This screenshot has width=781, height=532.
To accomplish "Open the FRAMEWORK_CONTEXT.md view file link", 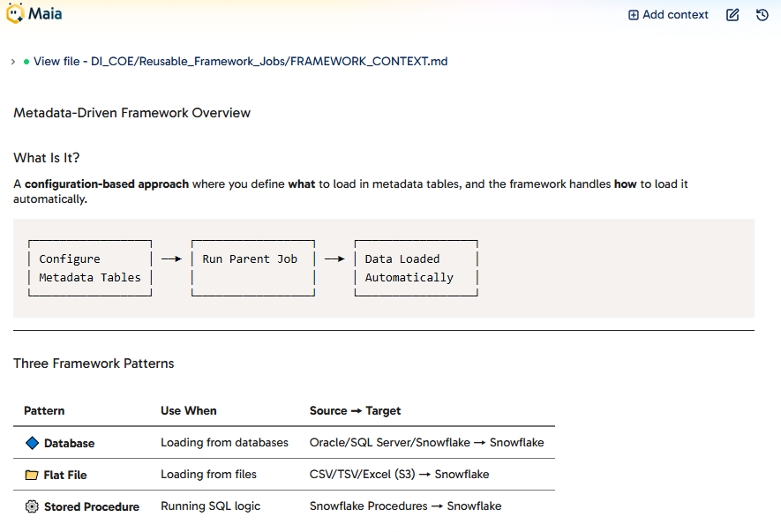I will 241,61.
